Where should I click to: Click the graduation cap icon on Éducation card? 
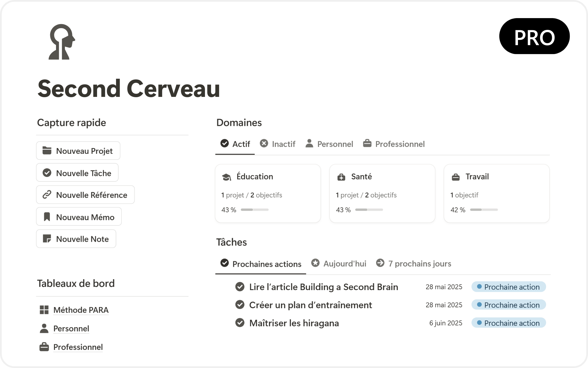point(227,177)
